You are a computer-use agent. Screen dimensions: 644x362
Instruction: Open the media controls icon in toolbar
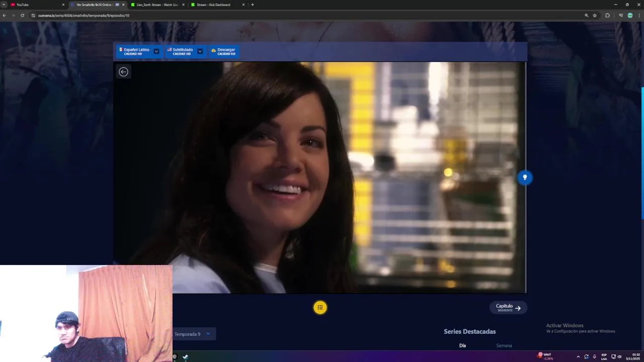[x=621, y=16]
